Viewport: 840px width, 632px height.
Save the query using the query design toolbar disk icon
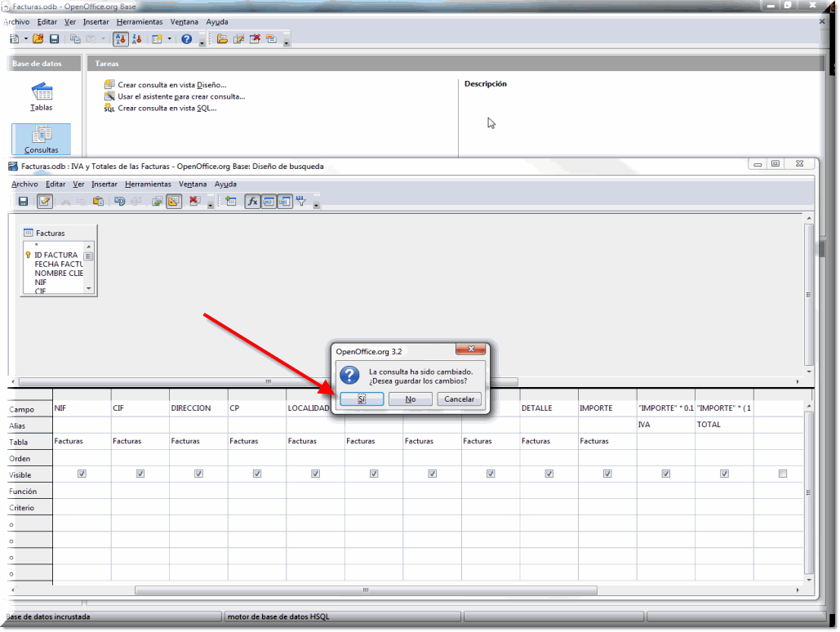coord(23,202)
